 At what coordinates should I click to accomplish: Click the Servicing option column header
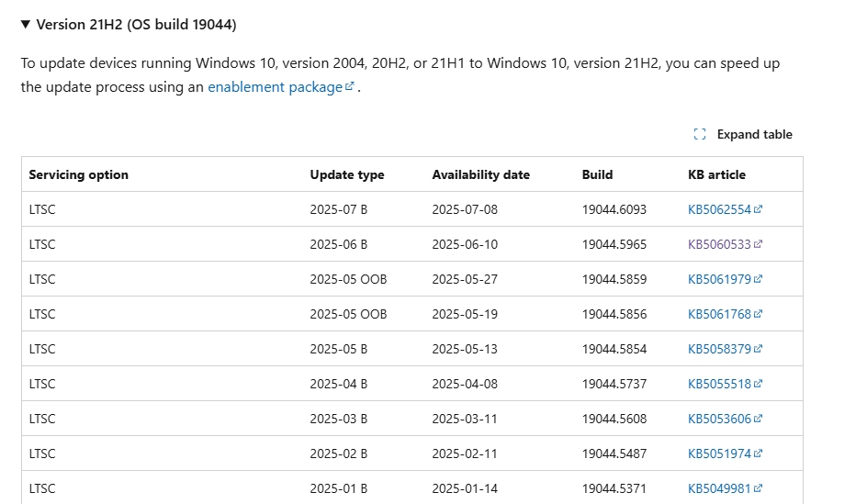[x=78, y=174]
